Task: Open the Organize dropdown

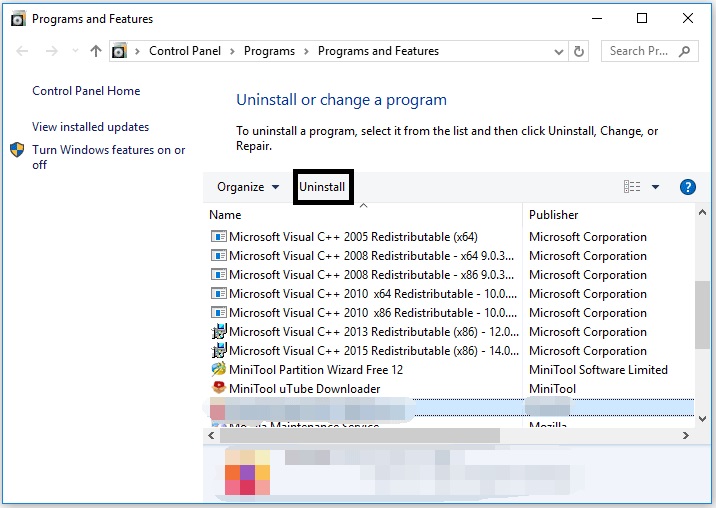Action: pyautogui.click(x=248, y=187)
